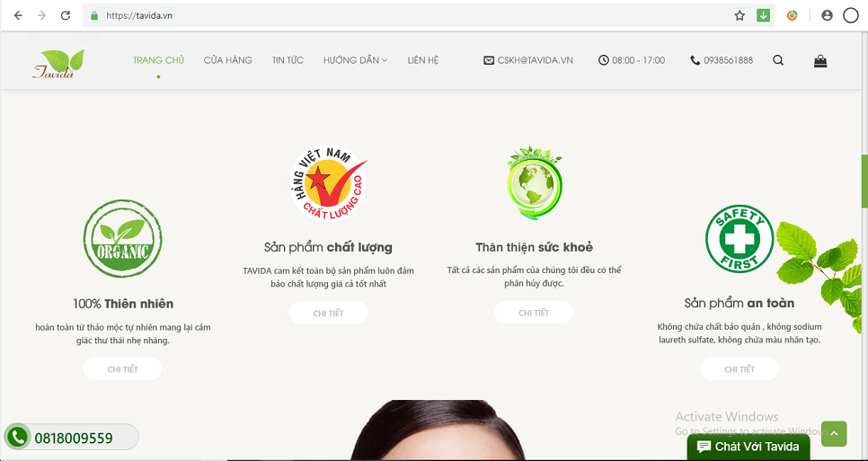868x461 pixels.
Task: Click Chi Tiết under Sản phẩm chất lượng
Action: 328,314
